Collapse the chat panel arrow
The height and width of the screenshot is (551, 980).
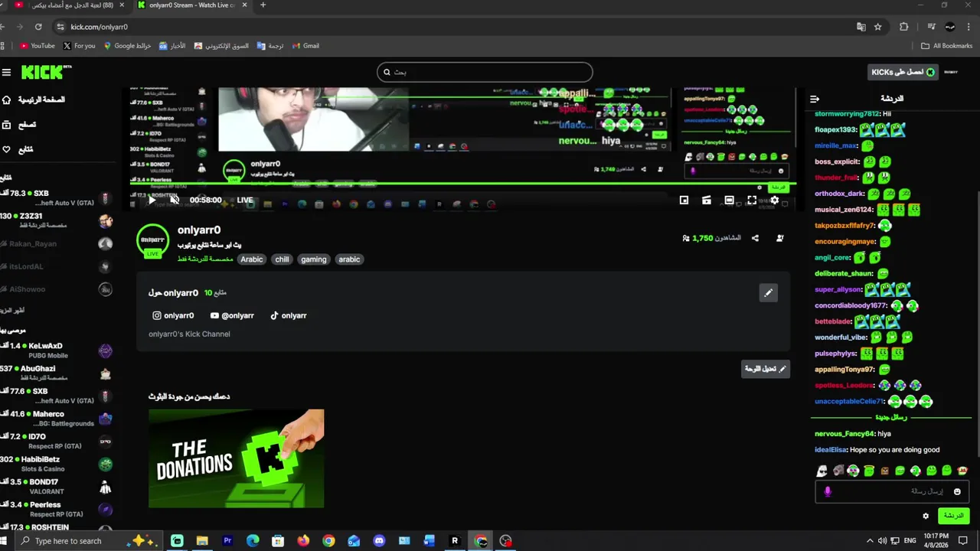tap(815, 99)
